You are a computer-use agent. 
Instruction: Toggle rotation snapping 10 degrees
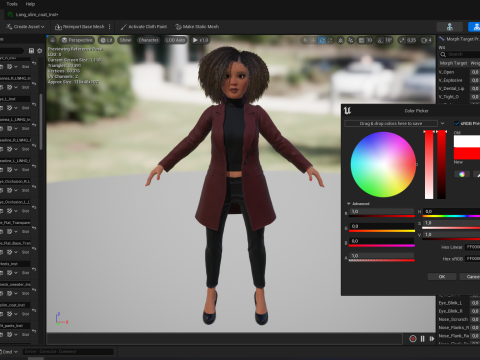(384, 40)
